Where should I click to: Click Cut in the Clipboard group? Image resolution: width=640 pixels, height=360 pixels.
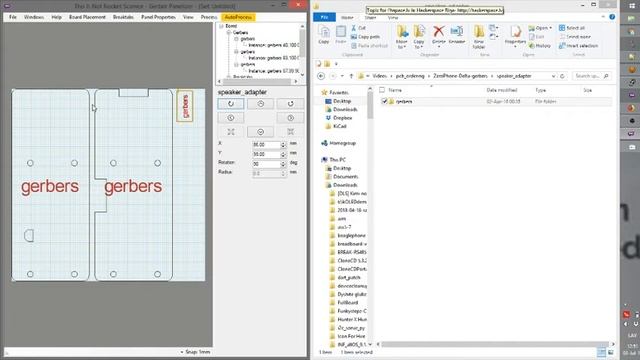point(358,28)
